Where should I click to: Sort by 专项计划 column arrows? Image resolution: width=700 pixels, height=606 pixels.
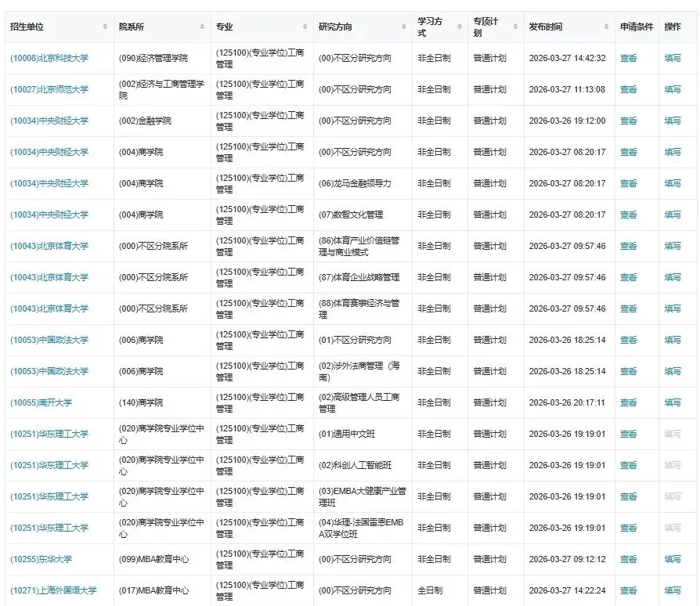(515, 27)
